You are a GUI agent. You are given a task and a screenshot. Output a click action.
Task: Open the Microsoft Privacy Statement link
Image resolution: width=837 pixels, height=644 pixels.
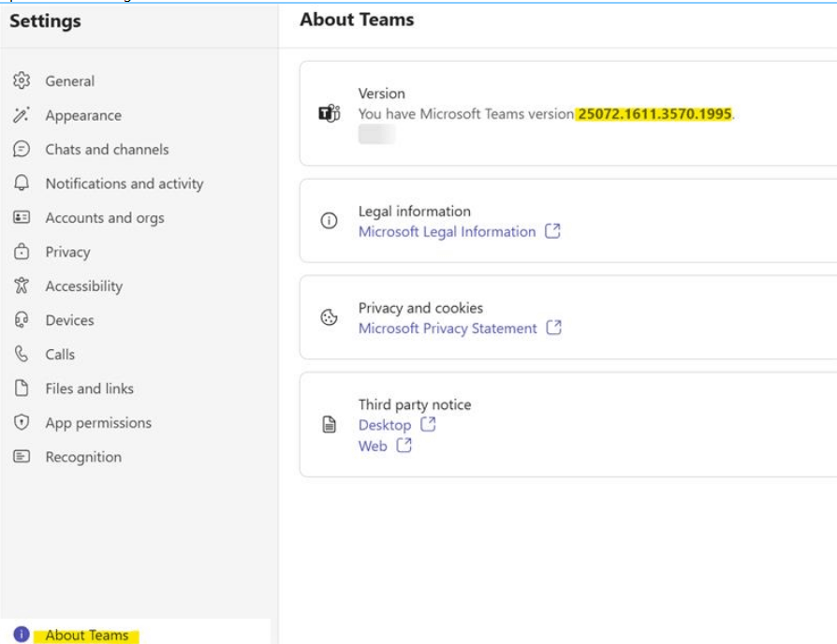[x=448, y=329]
